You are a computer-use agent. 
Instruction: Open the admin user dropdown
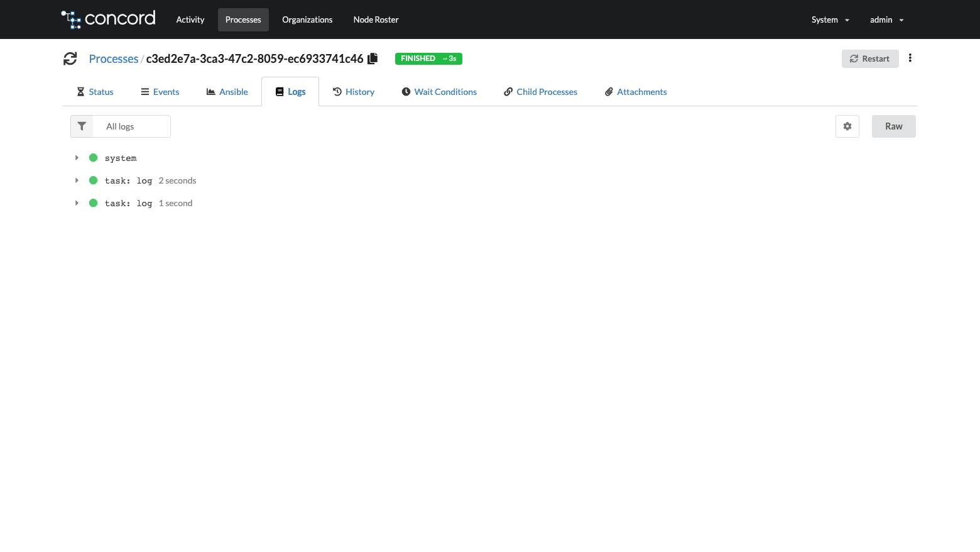[886, 19]
